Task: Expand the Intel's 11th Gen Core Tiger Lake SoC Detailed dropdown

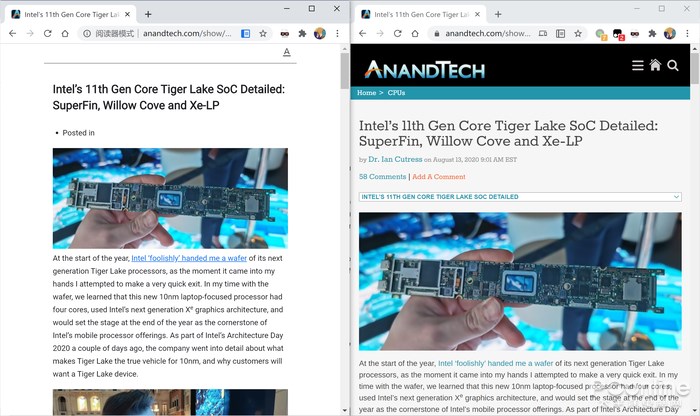Action: coord(520,197)
